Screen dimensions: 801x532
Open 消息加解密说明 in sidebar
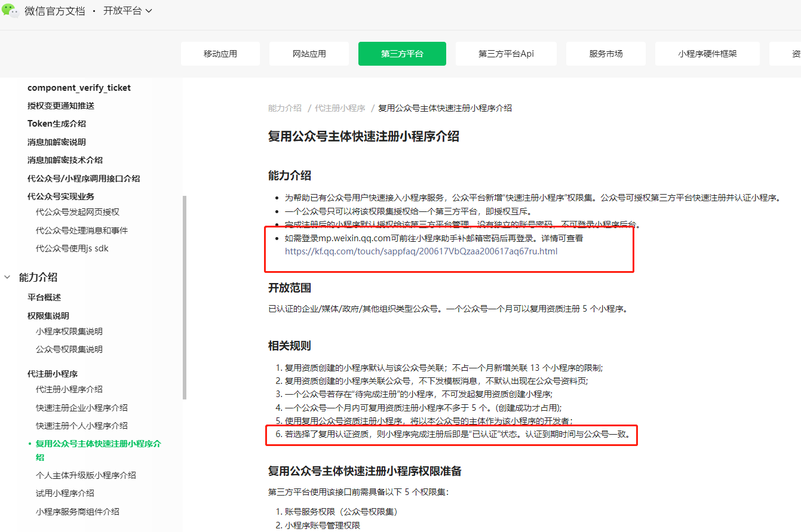click(x=57, y=142)
